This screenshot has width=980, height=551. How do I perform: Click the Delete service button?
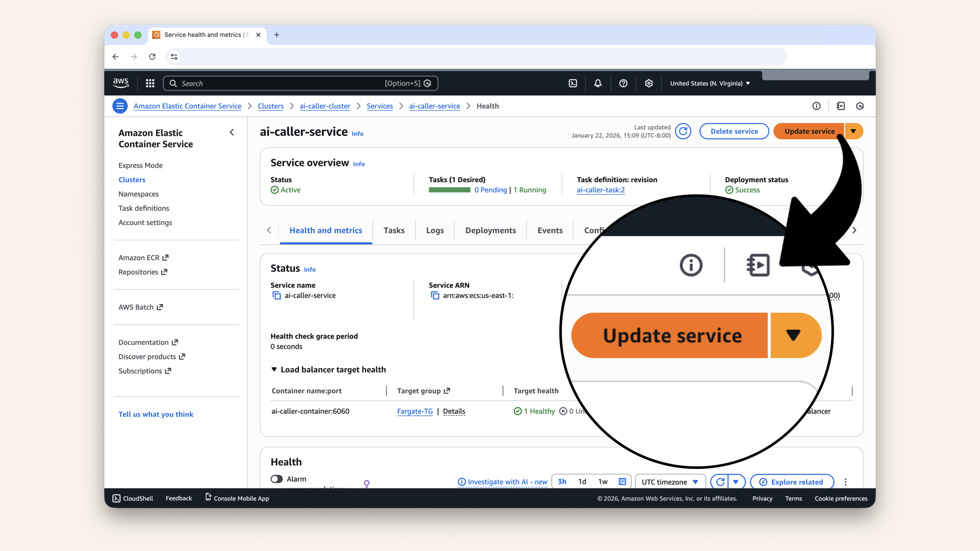734,131
